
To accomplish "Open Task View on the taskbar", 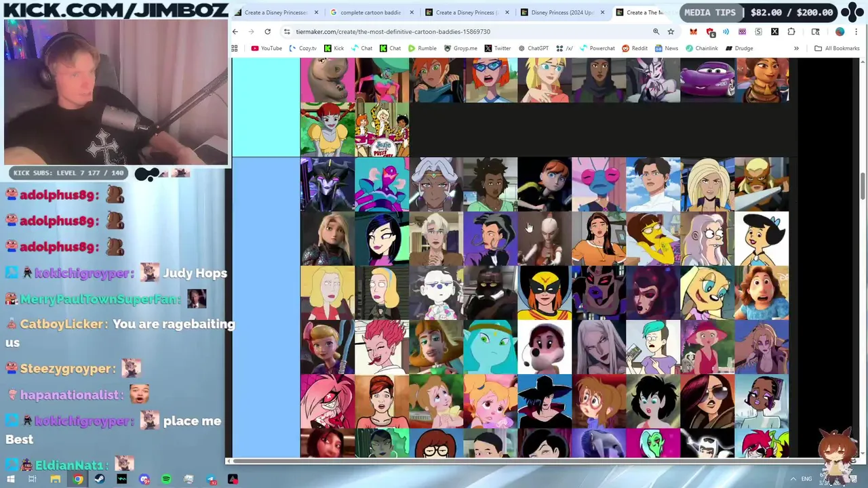I will [32, 479].
